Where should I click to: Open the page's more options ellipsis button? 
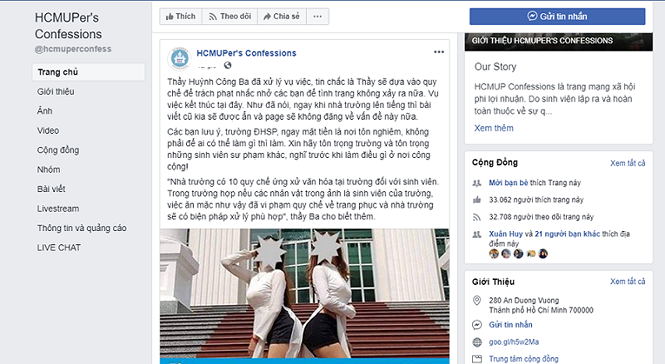[317, 17]
